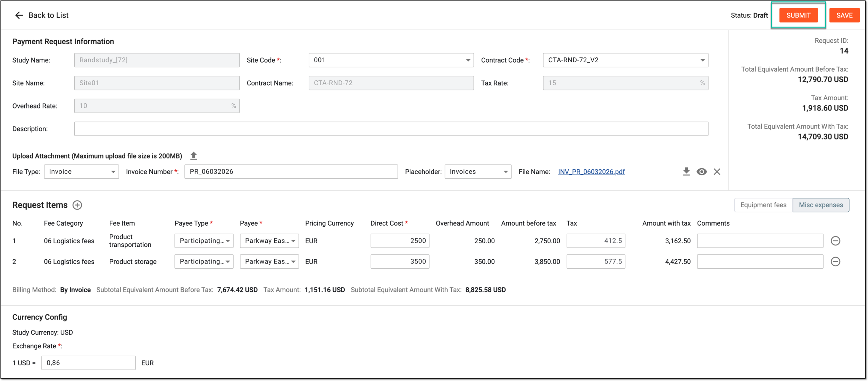The height and width of the screenshot is (381, 868).
Task: Edit the Tax 577.5 field
Action: click(x=596, y=261)
